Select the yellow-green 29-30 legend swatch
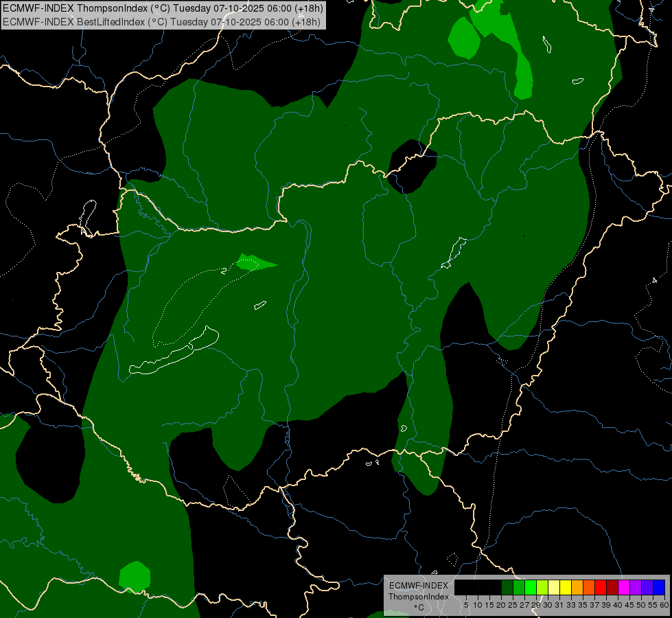This screenshot has height=618, width=672. pos(542,587)
